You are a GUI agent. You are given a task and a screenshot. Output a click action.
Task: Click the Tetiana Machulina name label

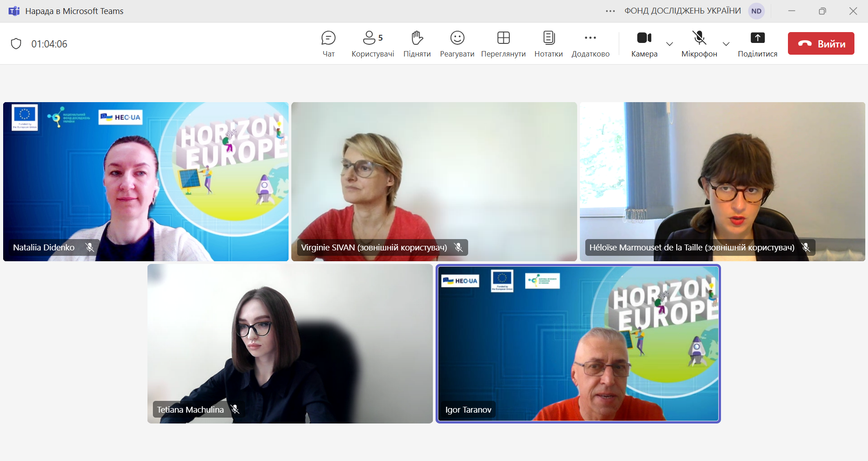coord(190,409)
